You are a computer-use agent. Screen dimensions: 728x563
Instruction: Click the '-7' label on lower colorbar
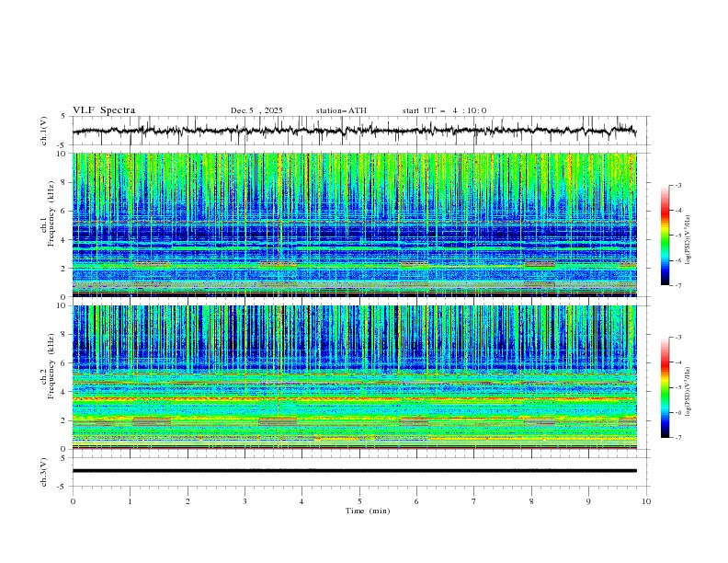(678, 438)
